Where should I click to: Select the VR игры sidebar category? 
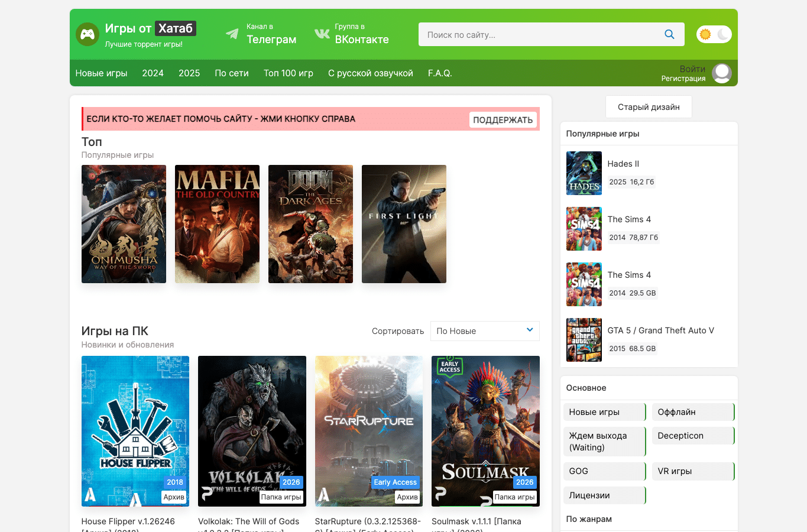click(x=693, y=471)
